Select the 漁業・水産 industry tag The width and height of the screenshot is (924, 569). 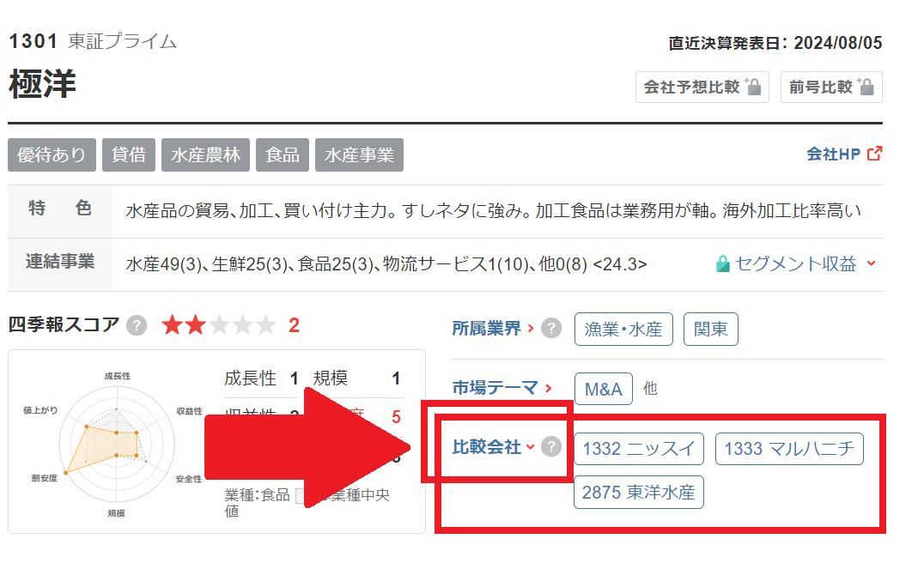(623, 330)
